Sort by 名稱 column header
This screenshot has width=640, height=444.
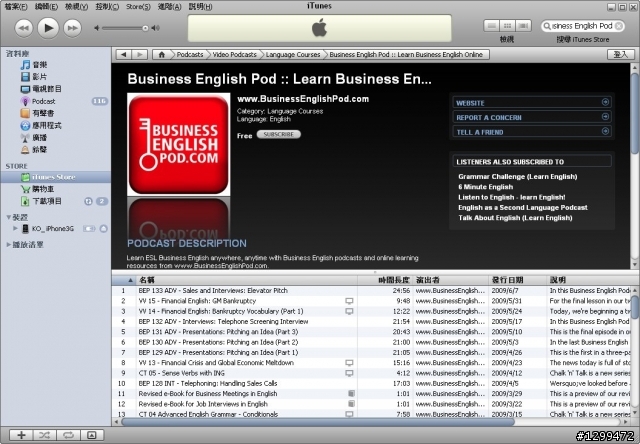coord(247,280)
